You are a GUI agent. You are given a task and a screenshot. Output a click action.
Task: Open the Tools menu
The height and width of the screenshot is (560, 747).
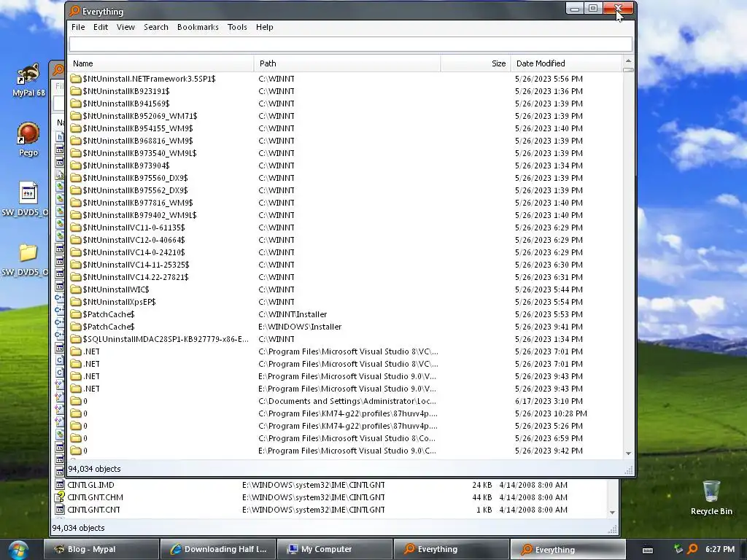[237, 27]
